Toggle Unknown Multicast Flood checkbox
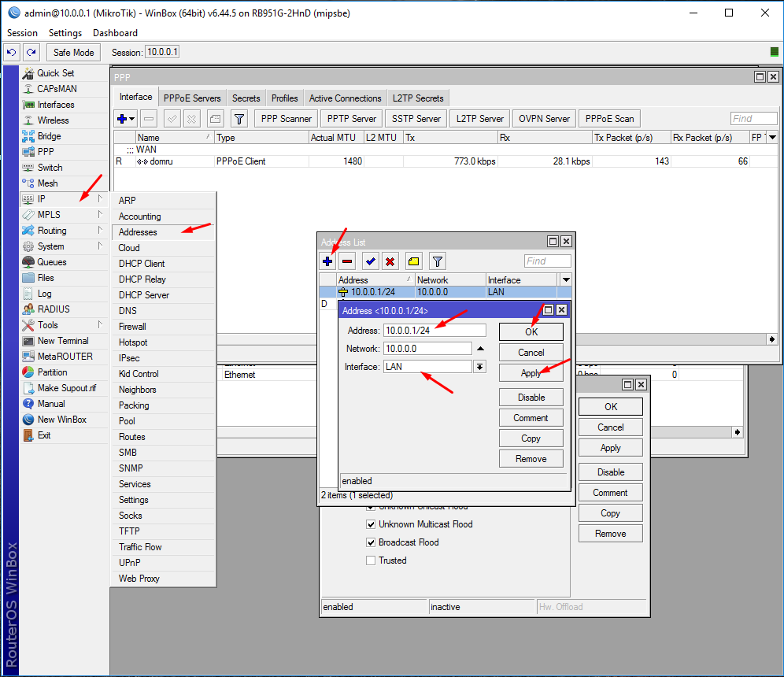Image resolution: width=784 pixels, height=677 pixels. coord(371,524)
